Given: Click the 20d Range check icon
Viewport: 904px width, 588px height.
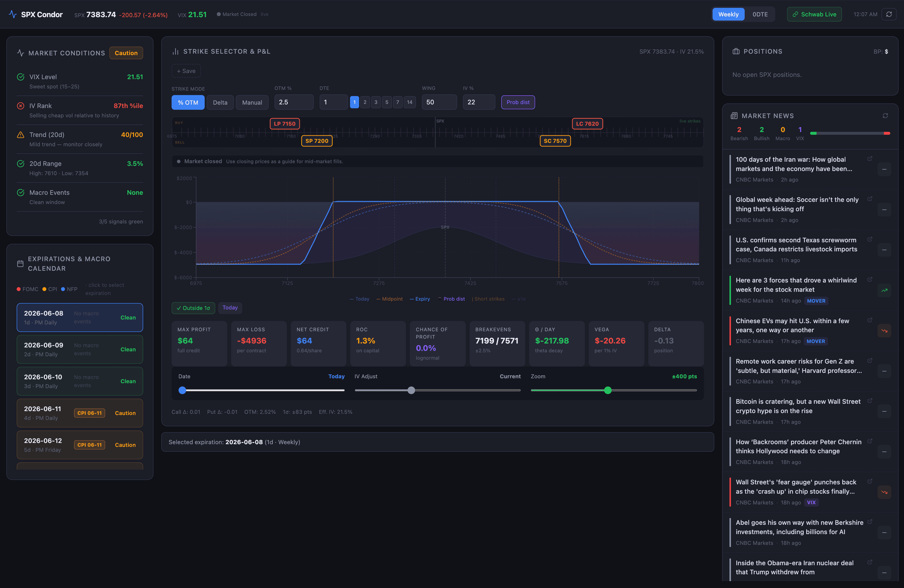Looking at the screenshot, I should [x=21, y=164].
